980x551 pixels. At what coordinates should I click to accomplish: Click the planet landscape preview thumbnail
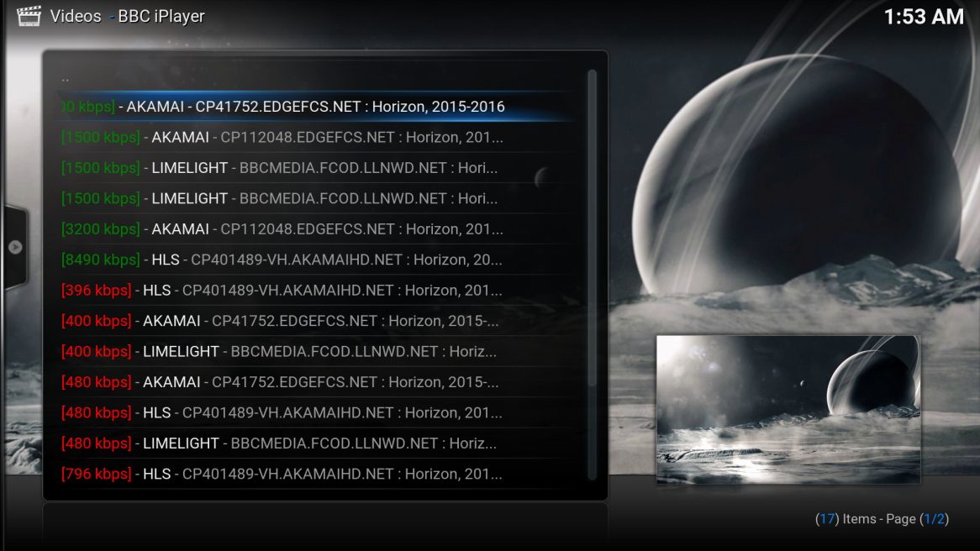[788, 410]
